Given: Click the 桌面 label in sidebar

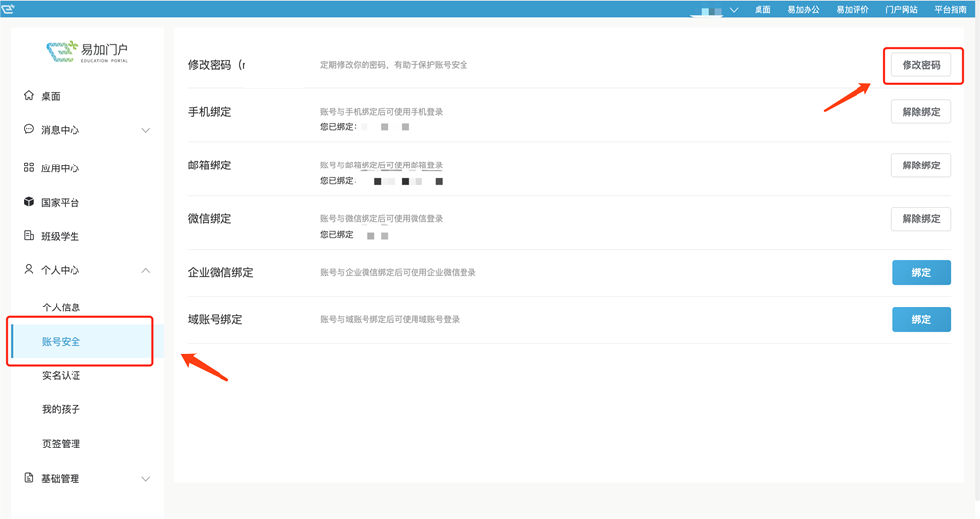Looking at the screenshot, I should pos(51,96).
